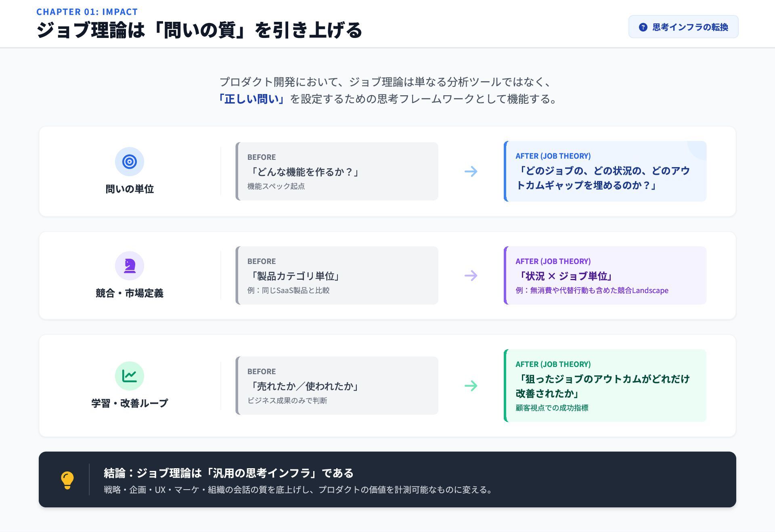Click the green AFTER card about 改善されたか
The image size is (775, 532).
pyautogui.click(x=605, y=386)
